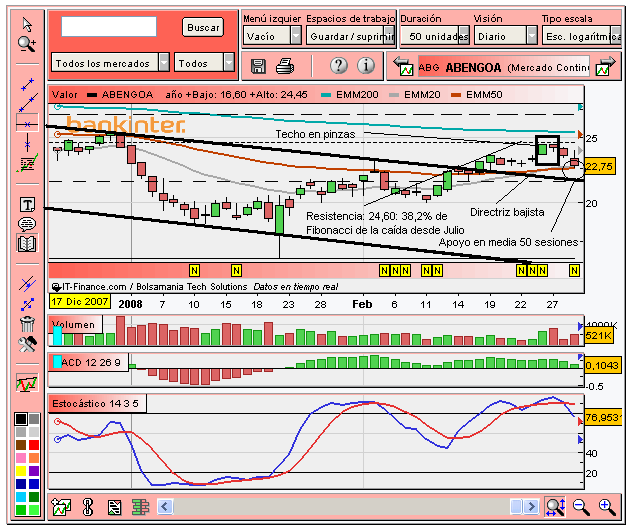Screen dimensions: 631x529
Task: Zoom in with the plus magnifier
Action: (x=606, y=507)
